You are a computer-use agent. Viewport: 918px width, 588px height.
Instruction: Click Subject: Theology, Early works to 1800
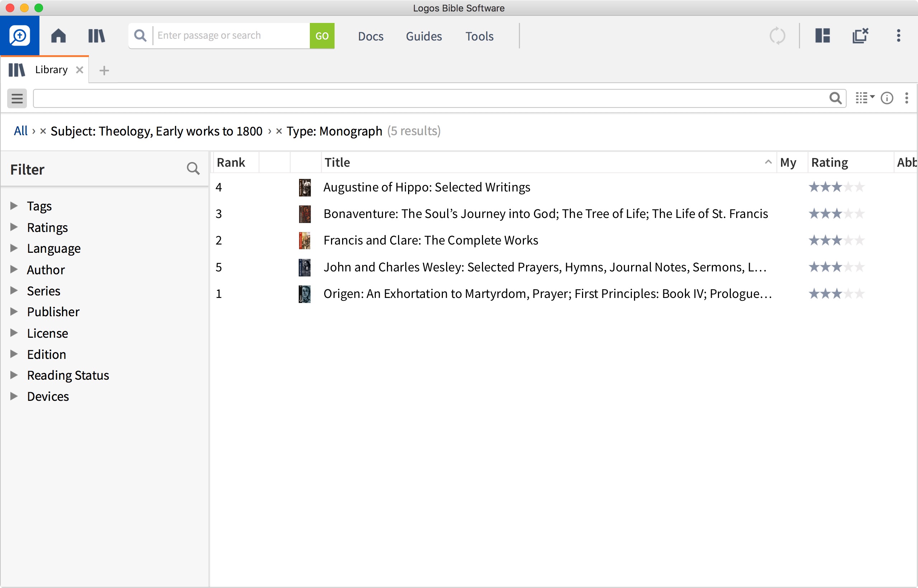(157, 131)
